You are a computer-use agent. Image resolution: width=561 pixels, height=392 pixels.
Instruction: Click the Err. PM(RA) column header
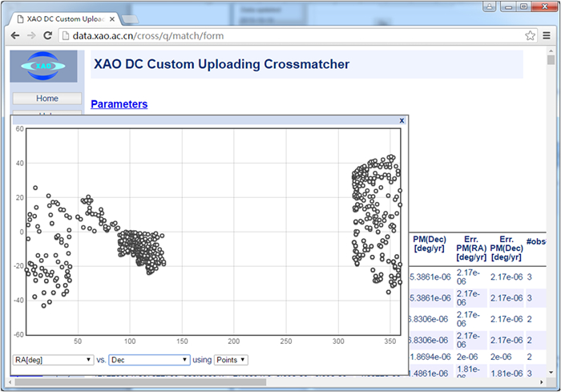point(471,248)
